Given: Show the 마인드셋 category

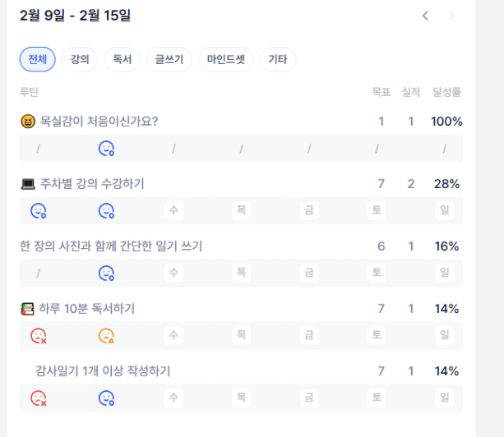Looking at the screenshot, I should 226,59.
